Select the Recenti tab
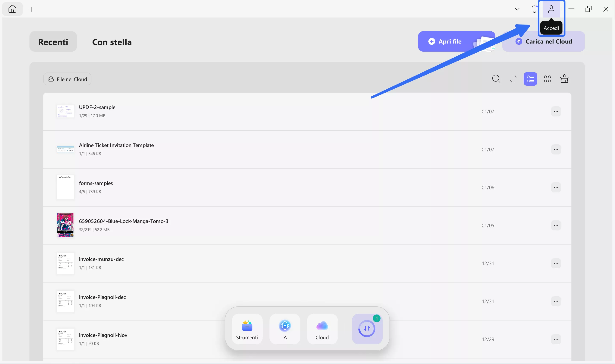This screenshot has width=615, height=364. coord(53,42)
